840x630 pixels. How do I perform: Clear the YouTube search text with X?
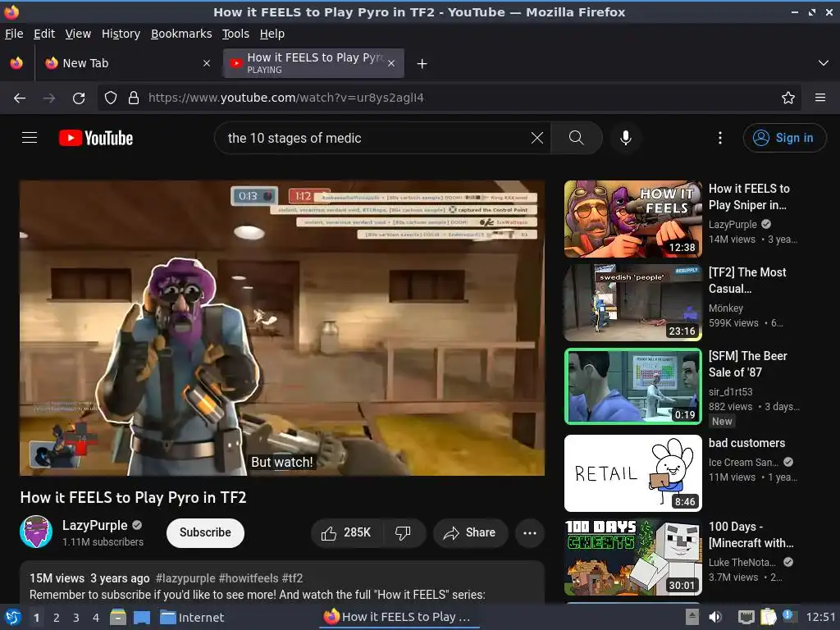pyautogui.click(x=536, y=138)
